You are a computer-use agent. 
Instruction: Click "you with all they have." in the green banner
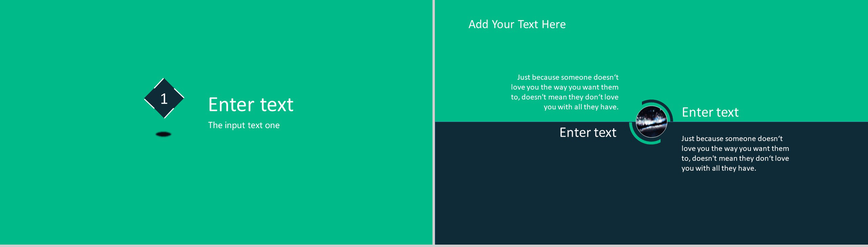click(580, 107)
